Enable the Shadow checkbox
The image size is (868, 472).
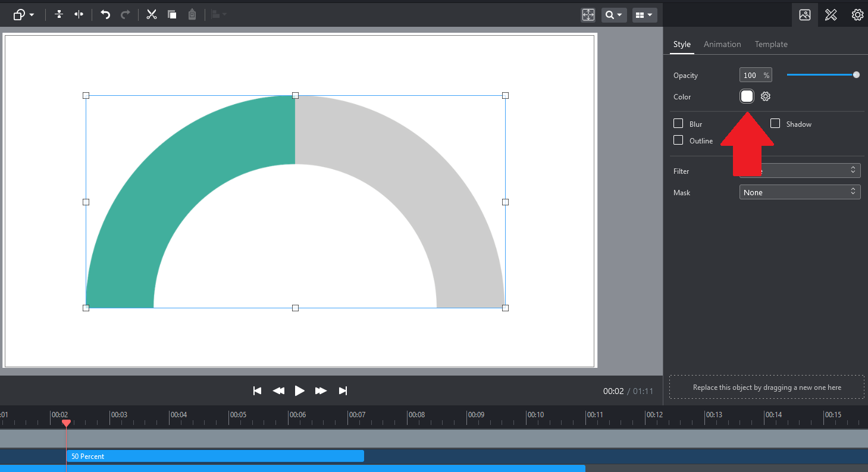775,123
